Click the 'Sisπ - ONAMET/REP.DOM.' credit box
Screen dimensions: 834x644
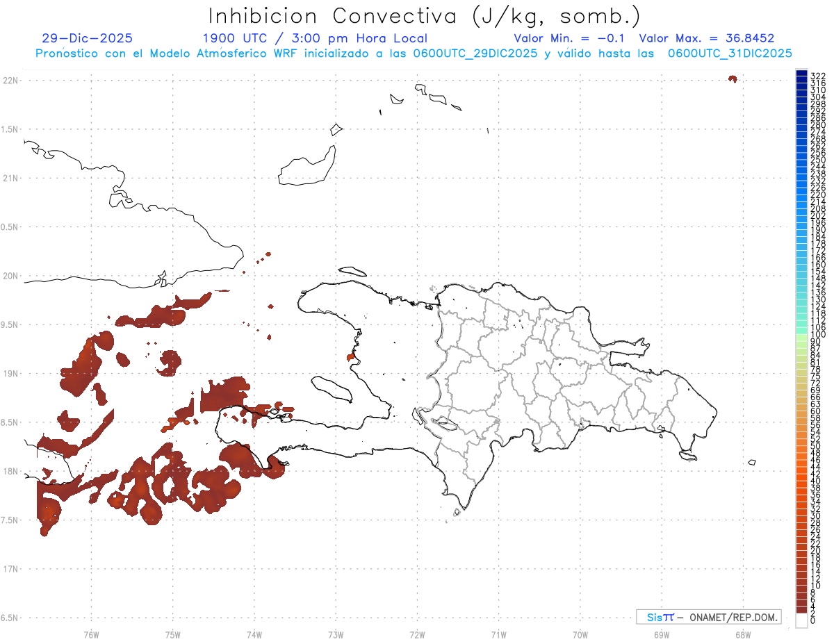(708, 617)
